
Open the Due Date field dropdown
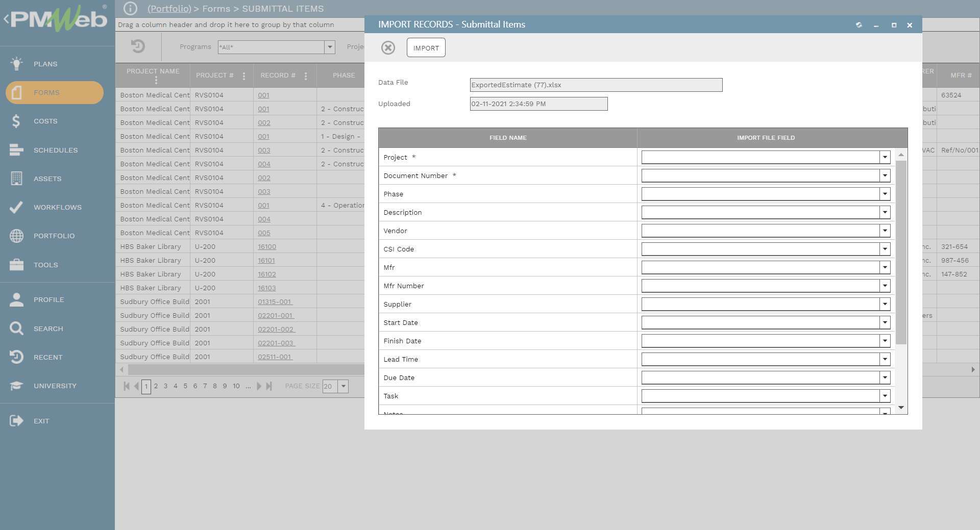pyautogui.click(x=885, y=377)
